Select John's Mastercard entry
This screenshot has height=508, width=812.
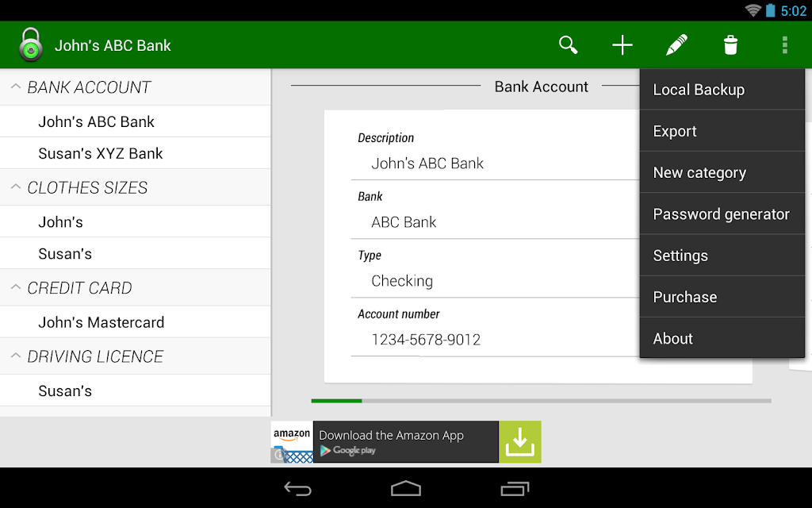135,321
